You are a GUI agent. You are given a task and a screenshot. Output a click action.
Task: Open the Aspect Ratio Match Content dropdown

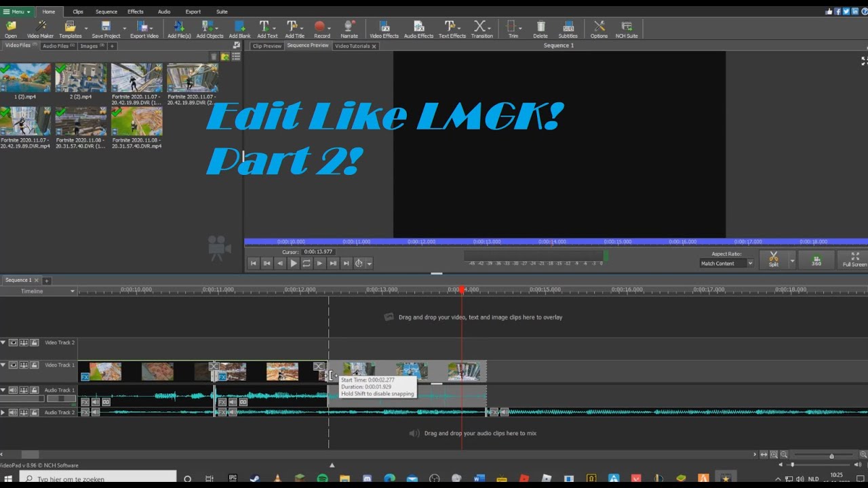click(726, 263)
